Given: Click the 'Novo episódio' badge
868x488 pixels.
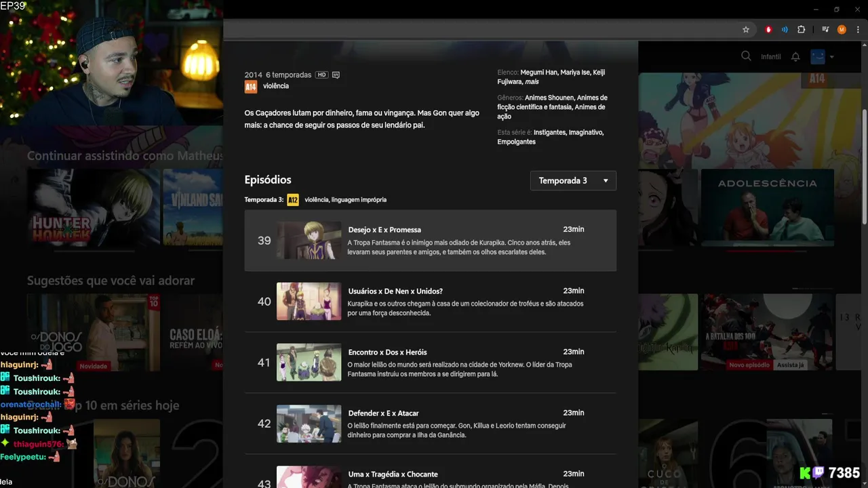Looking at the screenshot, I should point(749,365).
